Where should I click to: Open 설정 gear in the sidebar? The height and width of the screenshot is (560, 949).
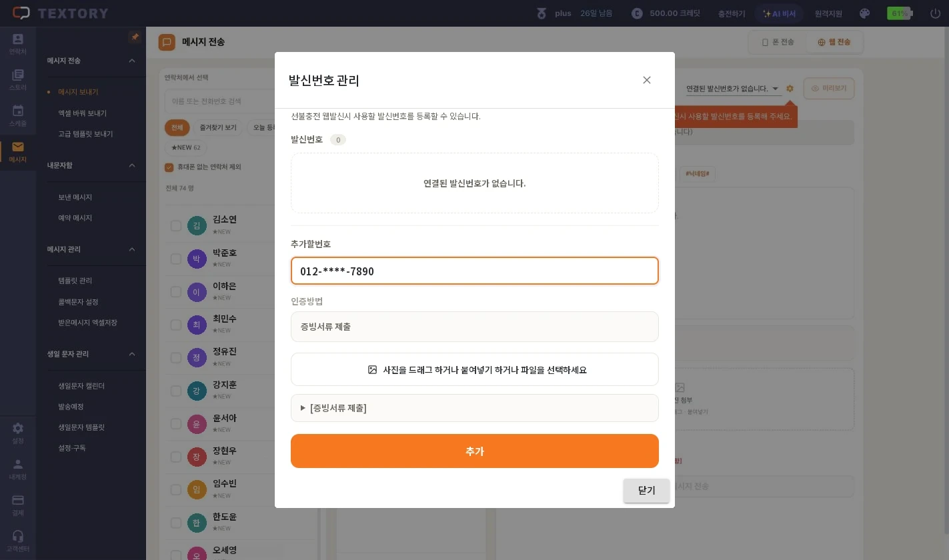18,433
